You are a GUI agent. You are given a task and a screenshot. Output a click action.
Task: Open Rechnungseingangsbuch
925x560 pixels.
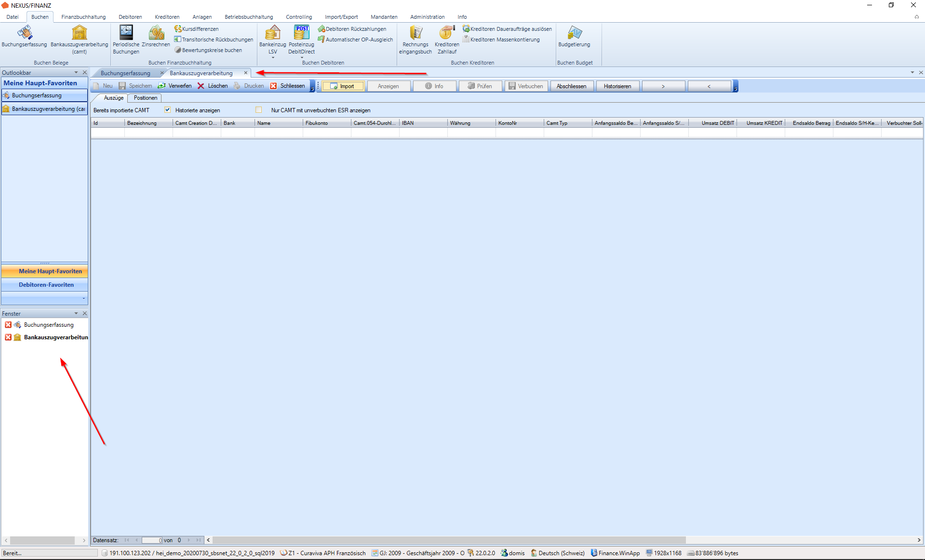tap(416, 40)
